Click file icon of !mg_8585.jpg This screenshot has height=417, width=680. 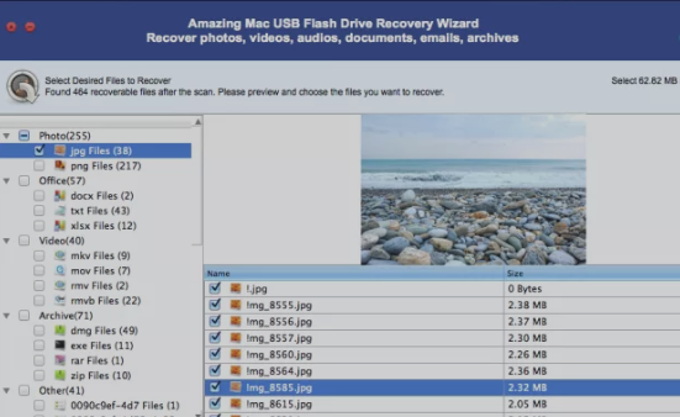click(235, 387)
